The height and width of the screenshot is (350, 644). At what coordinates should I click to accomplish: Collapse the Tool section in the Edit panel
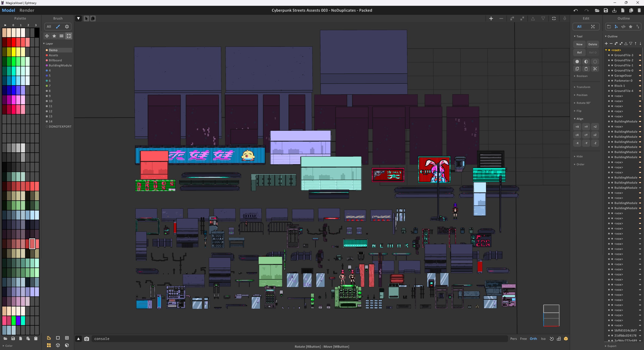coord(578,36)
